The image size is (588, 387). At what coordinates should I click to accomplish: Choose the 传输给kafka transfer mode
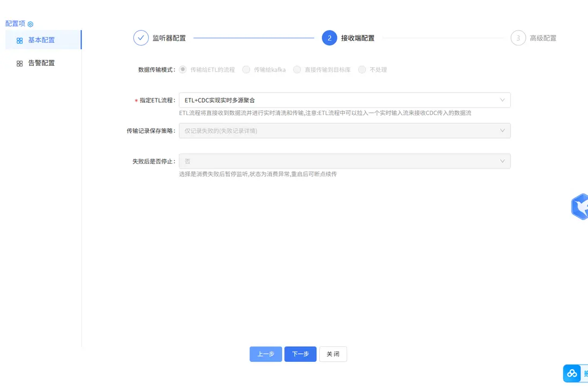pos(246,70)
